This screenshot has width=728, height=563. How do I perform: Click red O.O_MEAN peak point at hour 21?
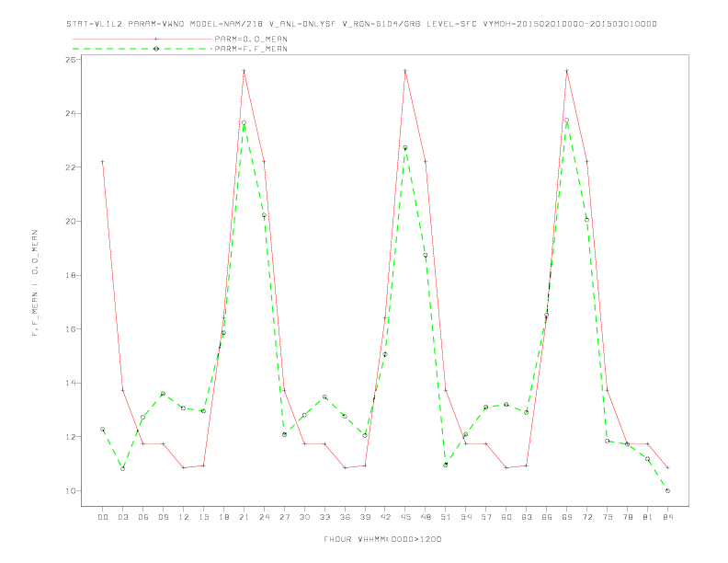[244, 71]
